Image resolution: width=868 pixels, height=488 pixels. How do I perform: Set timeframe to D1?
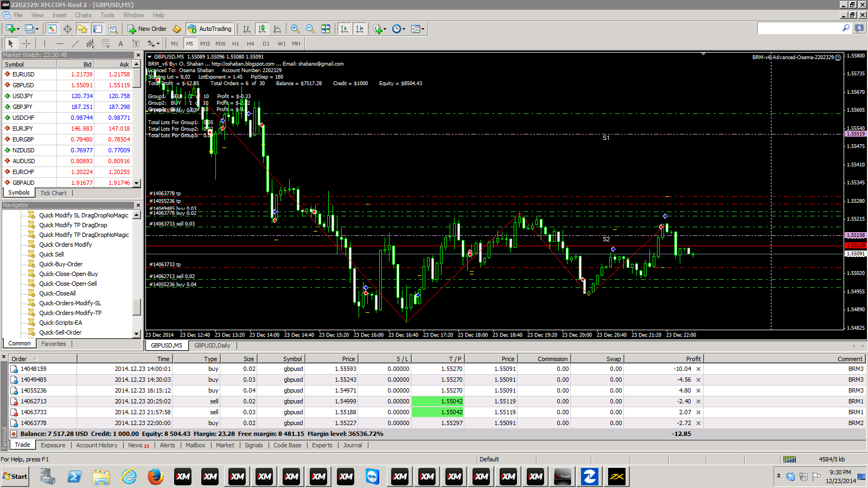(x=266, y=43)
